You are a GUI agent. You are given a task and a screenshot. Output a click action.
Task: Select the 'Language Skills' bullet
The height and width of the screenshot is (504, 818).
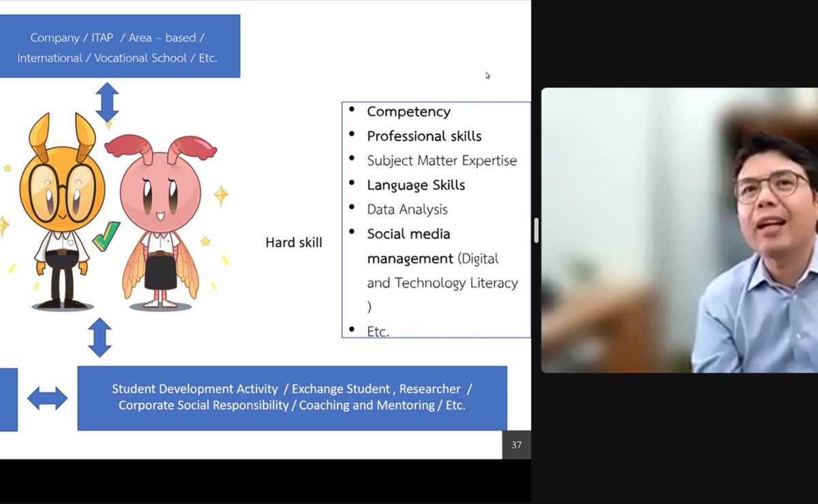[x=416, y=185]
